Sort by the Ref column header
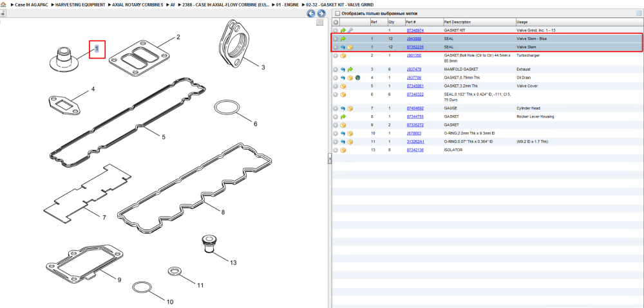 378,22
